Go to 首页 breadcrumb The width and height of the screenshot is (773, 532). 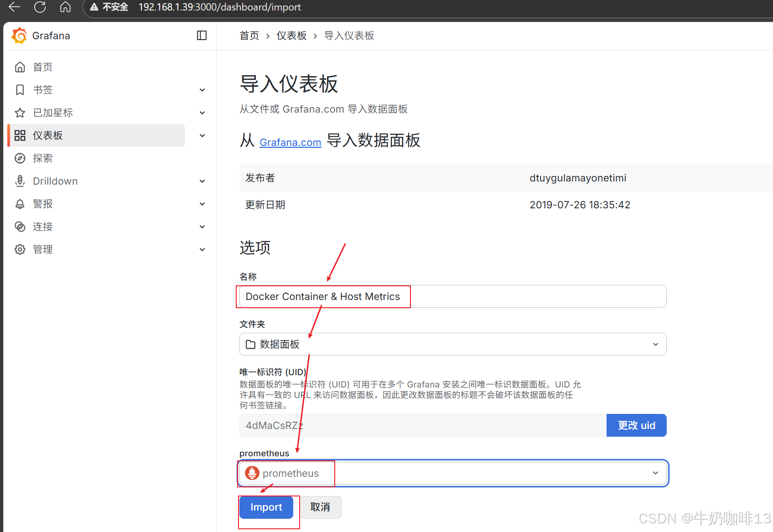point(249,36)
